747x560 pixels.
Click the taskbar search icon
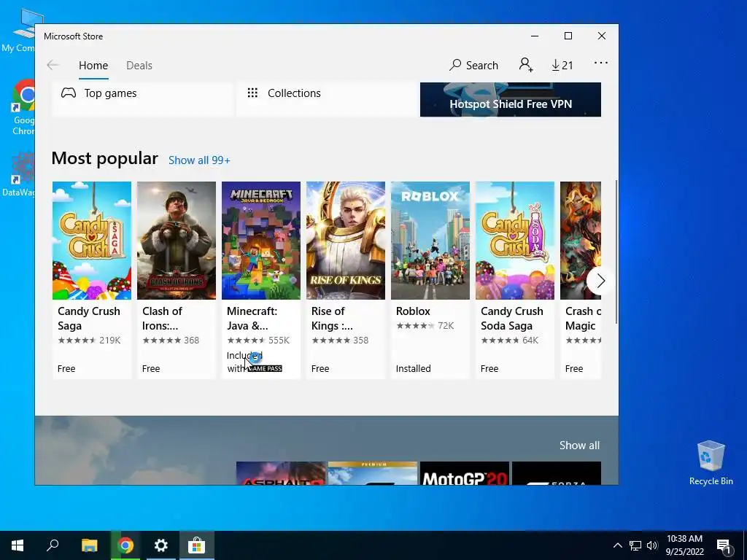coord(53,545)
